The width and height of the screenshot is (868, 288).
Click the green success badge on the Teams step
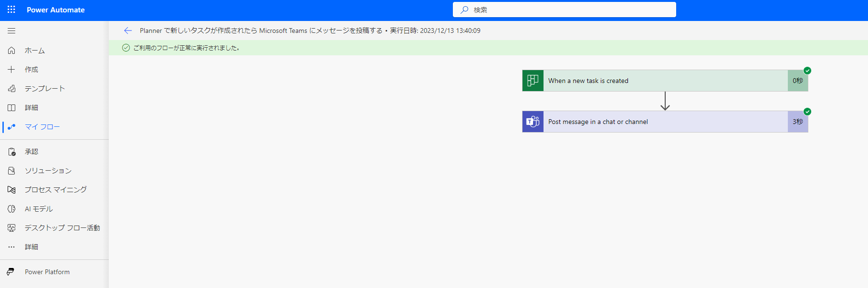(807, 112)
